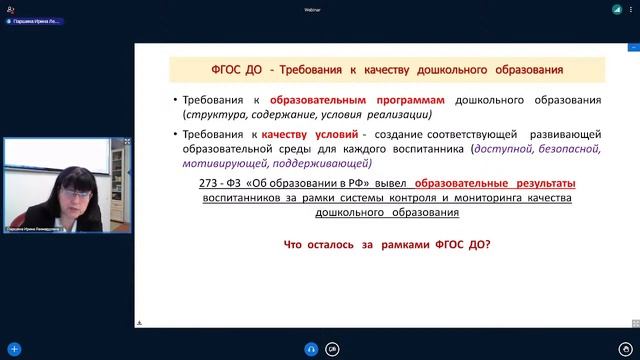The width and height of the screenshot is (640, 360).
Task: Click underlined red 'образовательные результаты'
Action: coord(495,183)
